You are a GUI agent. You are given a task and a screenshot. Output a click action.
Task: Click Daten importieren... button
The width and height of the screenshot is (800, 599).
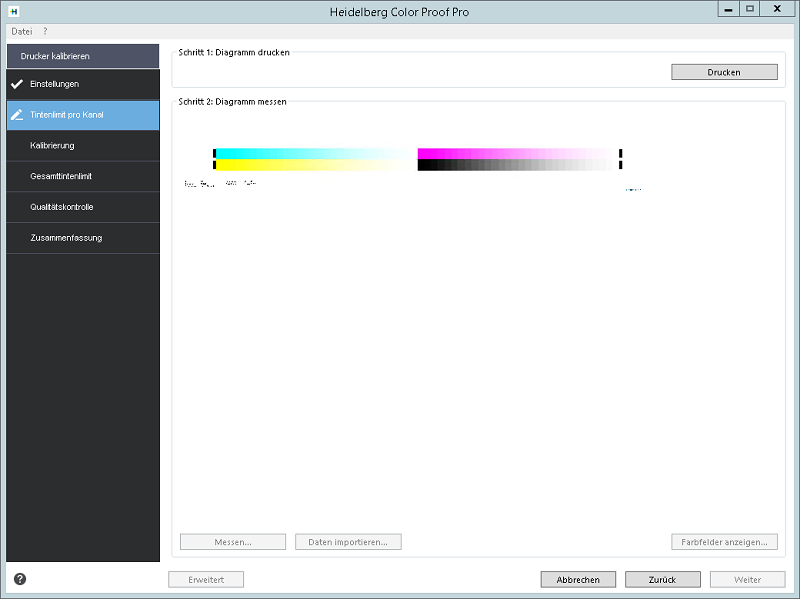[348, 542]
